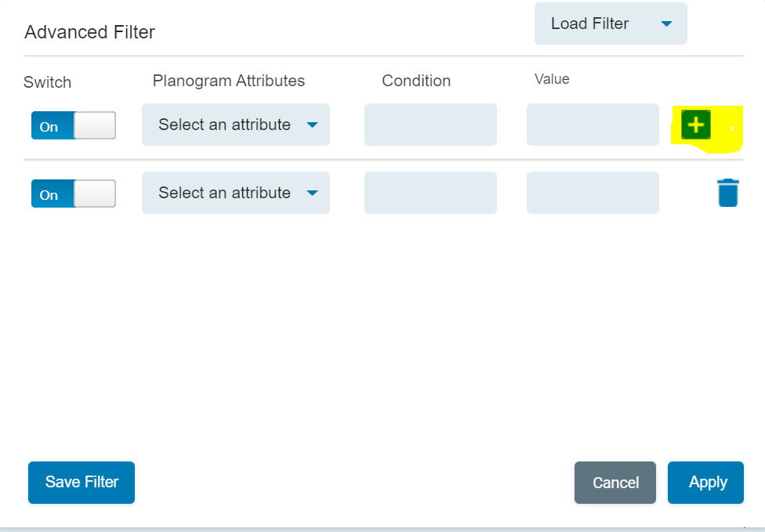Click the first row Condition field

pyautogui.click(x=430, y=125)
